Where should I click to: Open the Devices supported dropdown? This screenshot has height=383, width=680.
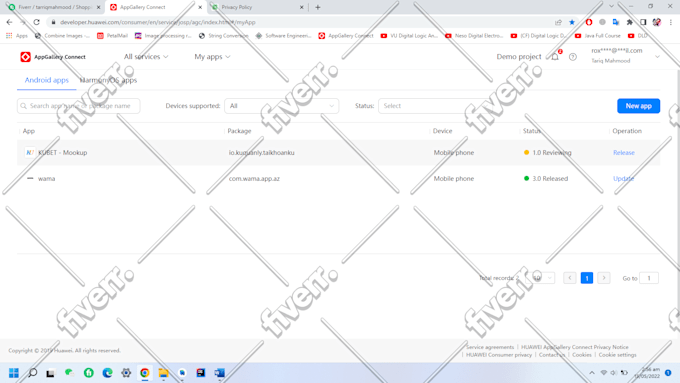click(x=281, y=106)
